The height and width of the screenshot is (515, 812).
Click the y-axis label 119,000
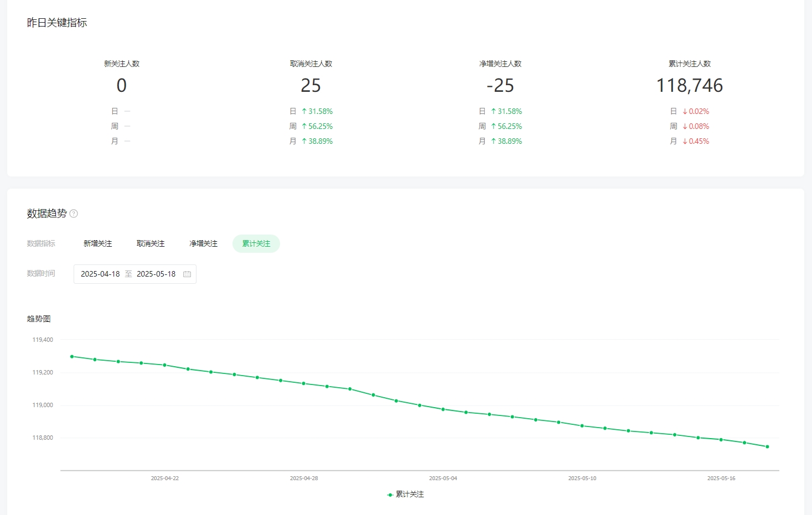click(43, 405)
